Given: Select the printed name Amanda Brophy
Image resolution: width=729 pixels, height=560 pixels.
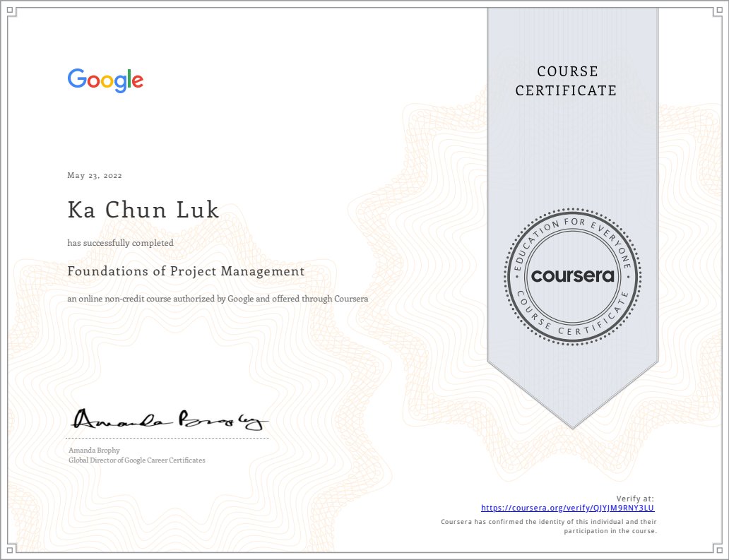Looking at the screenshot, I should click(x=94, y=451).
